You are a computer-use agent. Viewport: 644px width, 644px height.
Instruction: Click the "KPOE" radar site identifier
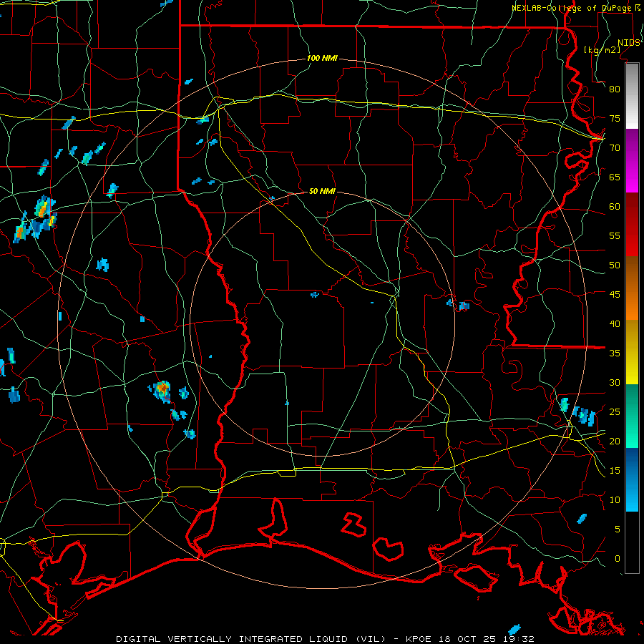[x=419, y=639]
